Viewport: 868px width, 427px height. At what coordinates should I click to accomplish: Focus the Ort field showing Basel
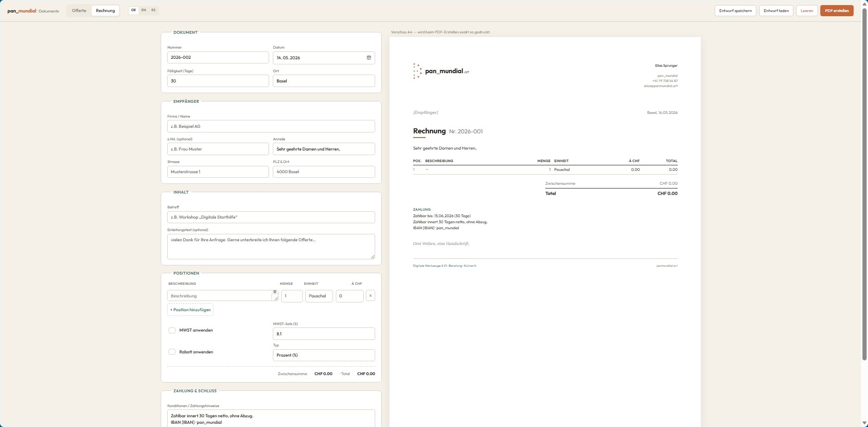[324, 81]
